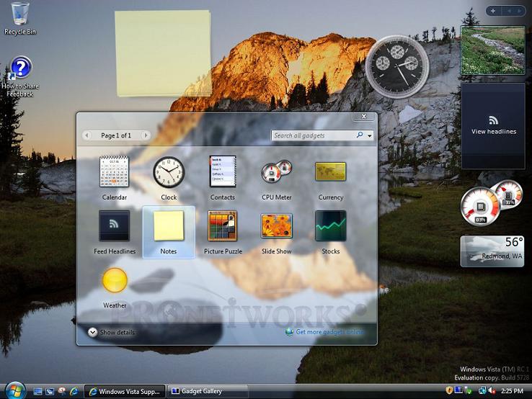Select the Currency gadget icon
The image size is (532, 399).
coord(330,173)
